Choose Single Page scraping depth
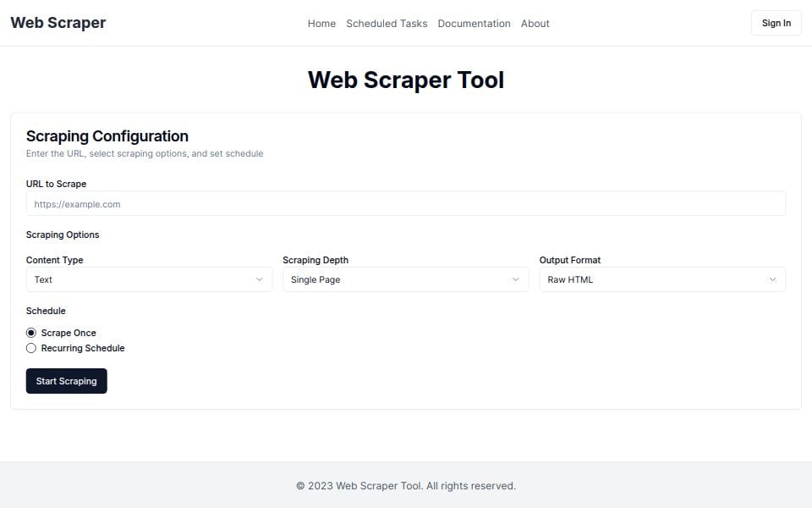 (x=405, y=279)
